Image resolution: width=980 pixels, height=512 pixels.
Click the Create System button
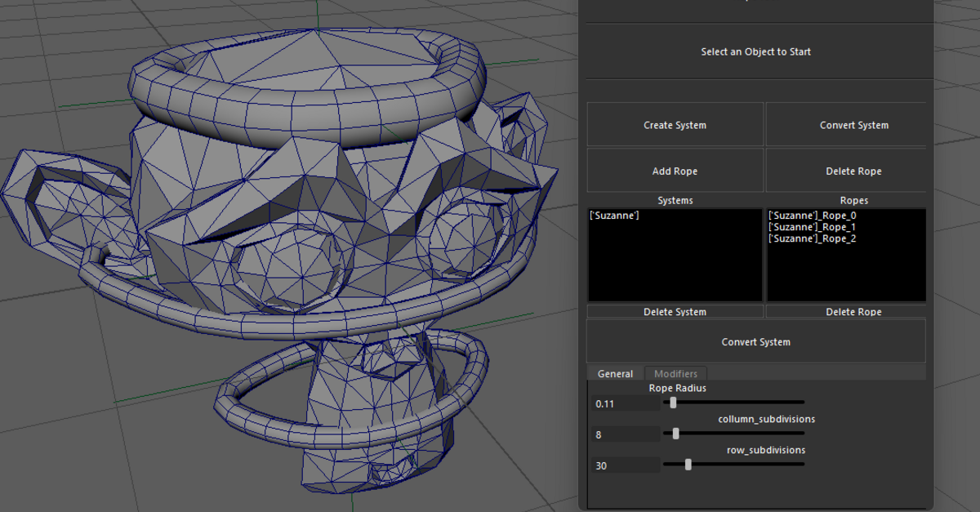(675, 124)
